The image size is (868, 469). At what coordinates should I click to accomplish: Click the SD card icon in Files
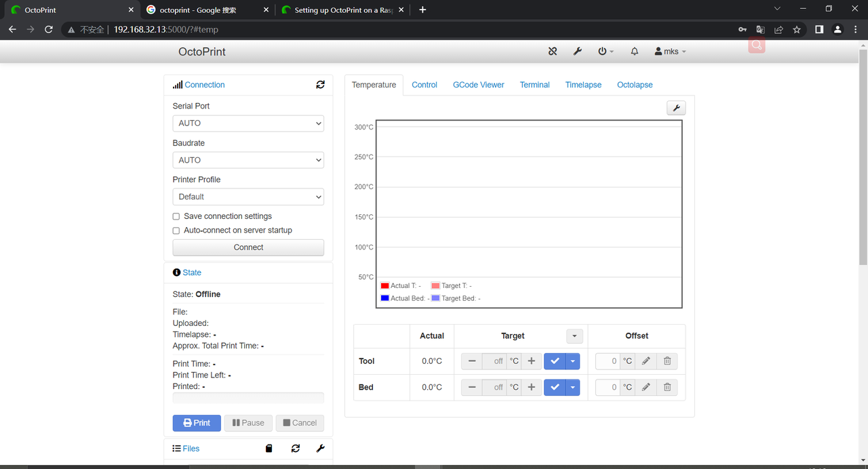click(x=269, y=449)
